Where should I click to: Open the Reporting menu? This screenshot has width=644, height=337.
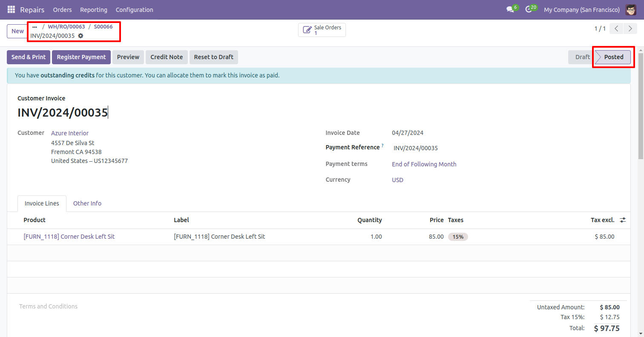94,9
